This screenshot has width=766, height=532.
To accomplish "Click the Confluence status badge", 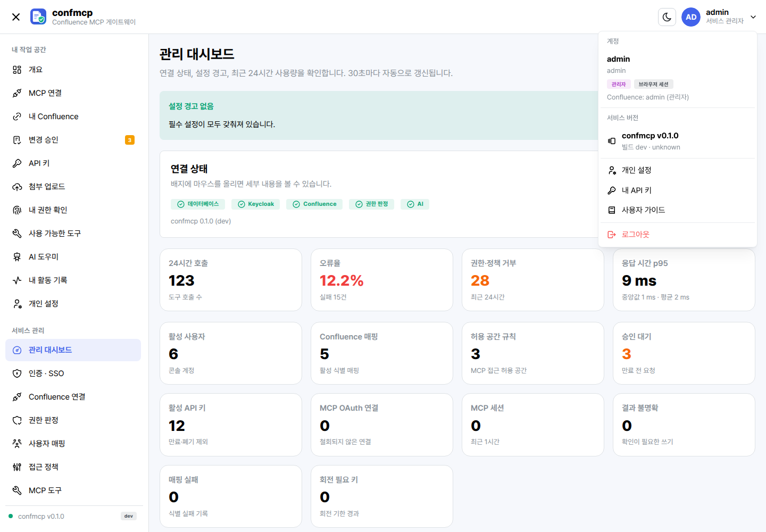I will tap(314, 204).
